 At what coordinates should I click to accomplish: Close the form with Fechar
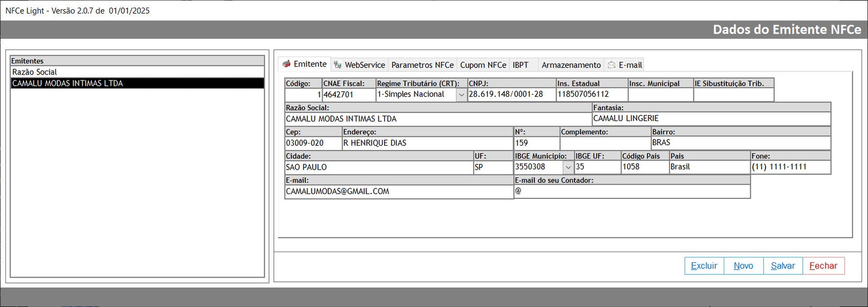point(823,266)
